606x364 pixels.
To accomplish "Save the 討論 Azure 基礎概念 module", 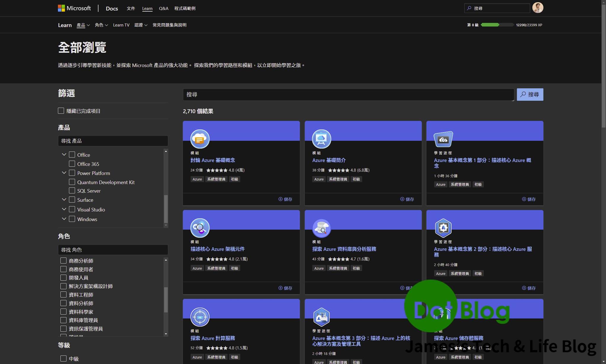I will 285,199.
